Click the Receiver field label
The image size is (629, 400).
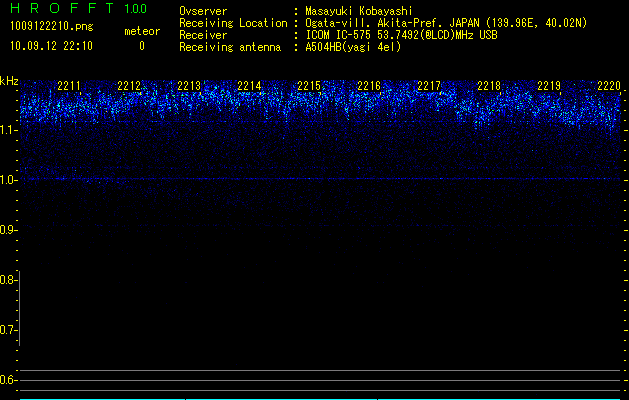[x=203, y=35]
